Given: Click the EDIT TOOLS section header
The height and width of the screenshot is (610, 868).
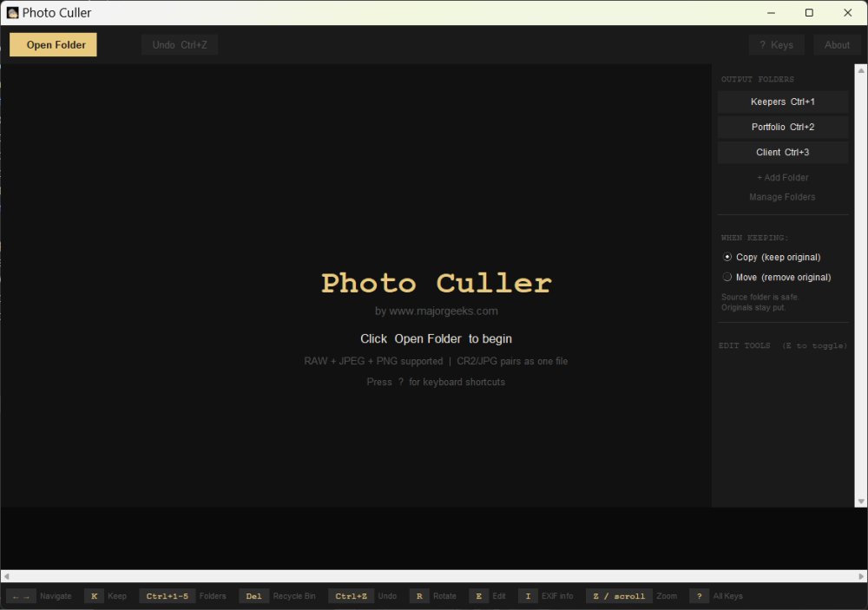Looking at the screenshot, I should point(783,345).
